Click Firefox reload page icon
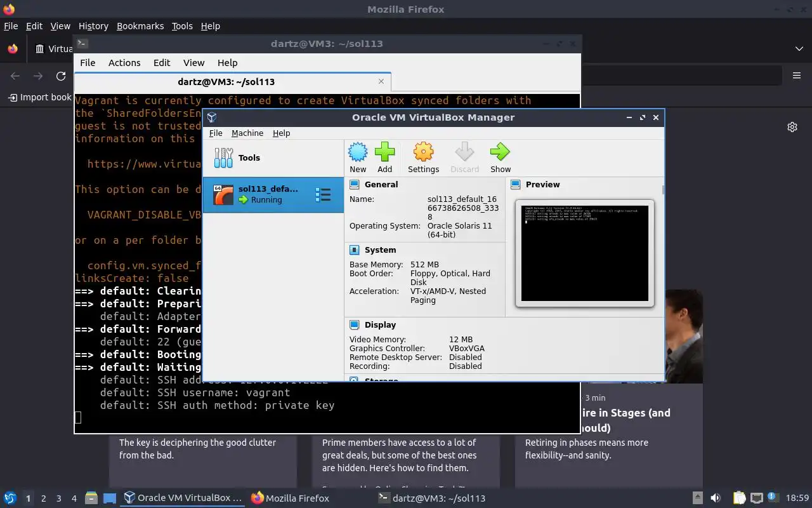Screen dimensions: 812x508 pyautogui.click(x=61, y=76)
